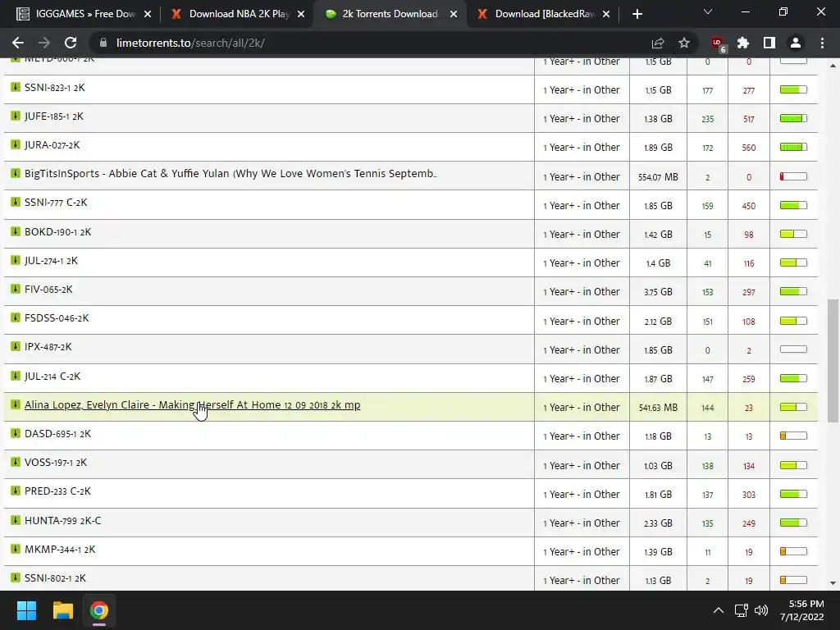Click the health bar for JUFE-185-1 2K
This screenshot has height=630, width=840.
click(793, 118)
